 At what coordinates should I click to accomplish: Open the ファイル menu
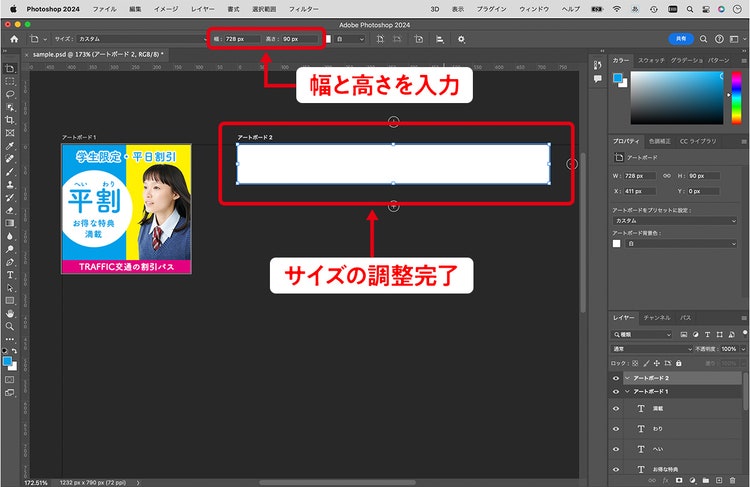tap(104, 9)
